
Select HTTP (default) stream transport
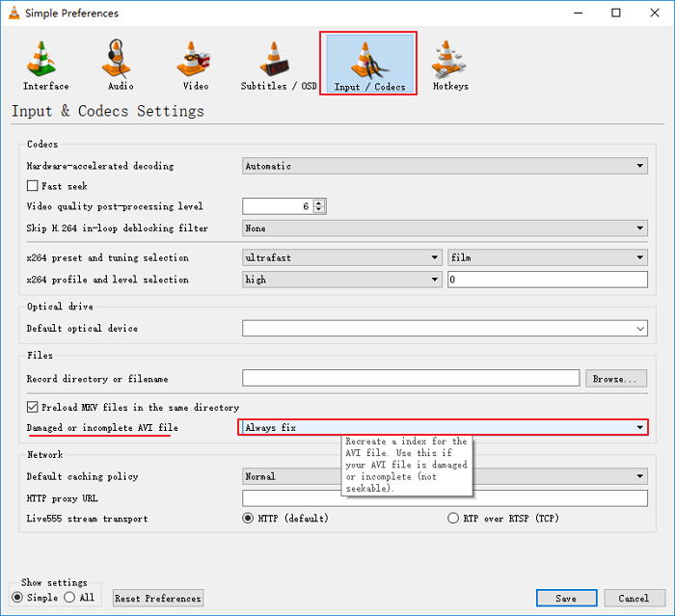click(x=248, y=518)
